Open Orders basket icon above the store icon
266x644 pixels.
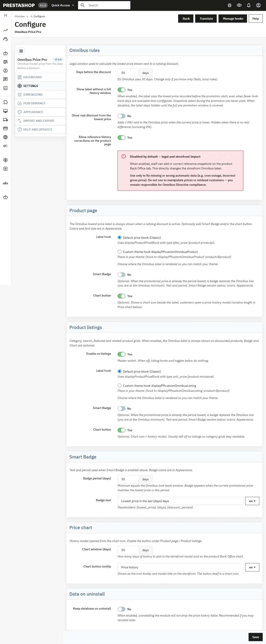click(5, 53)
